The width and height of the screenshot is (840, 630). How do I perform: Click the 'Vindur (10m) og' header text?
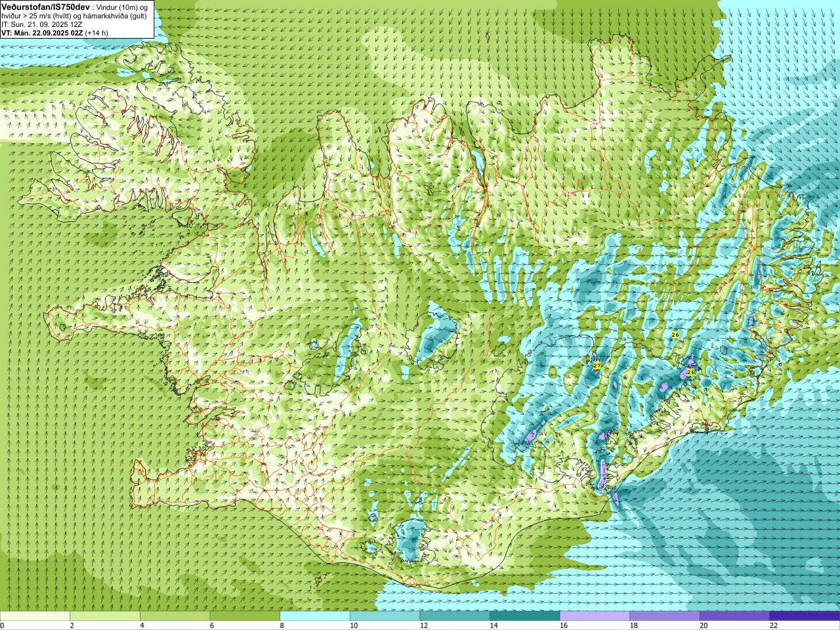click(x=122, y=7)
